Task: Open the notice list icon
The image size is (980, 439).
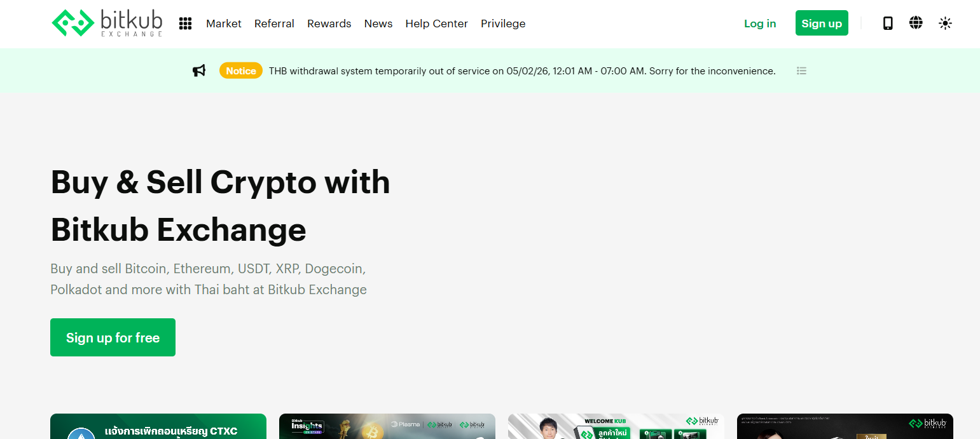Action: coord(801,71)
